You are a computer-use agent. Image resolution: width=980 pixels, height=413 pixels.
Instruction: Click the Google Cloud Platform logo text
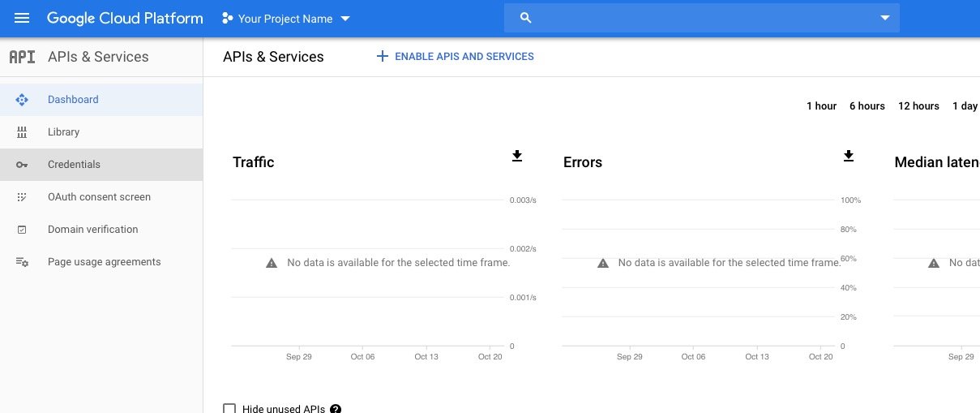(x=125, y=18)
